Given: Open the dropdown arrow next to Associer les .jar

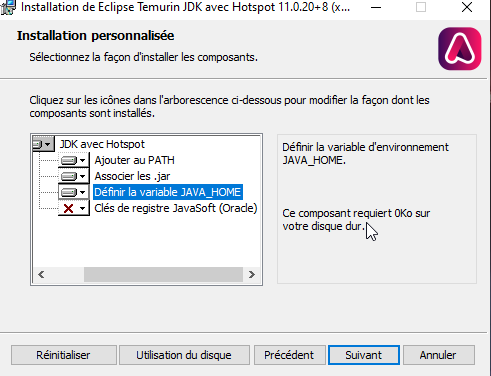Looking at the screenshot, I should point(83,176).
